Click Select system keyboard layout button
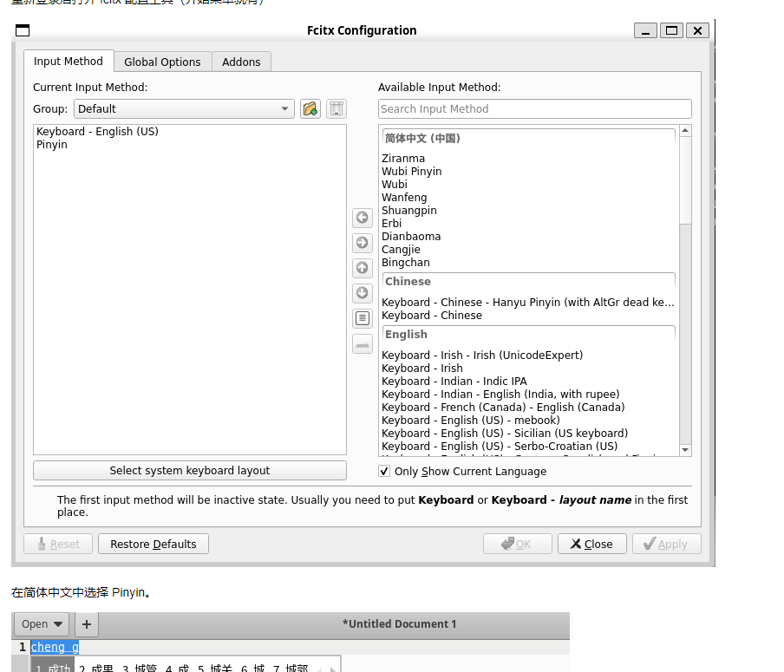The height and width of the screenshot is (672, 784). (x=190, y=471)
